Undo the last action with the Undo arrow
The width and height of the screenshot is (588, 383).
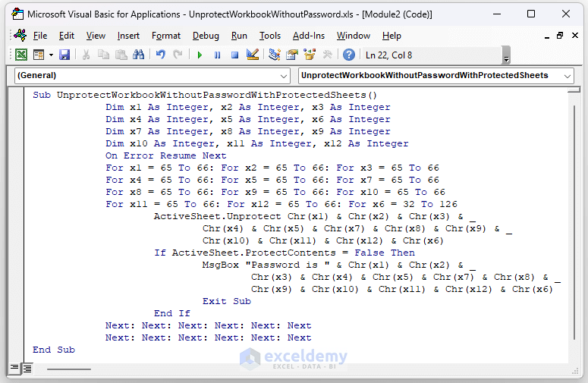point(161,55)
